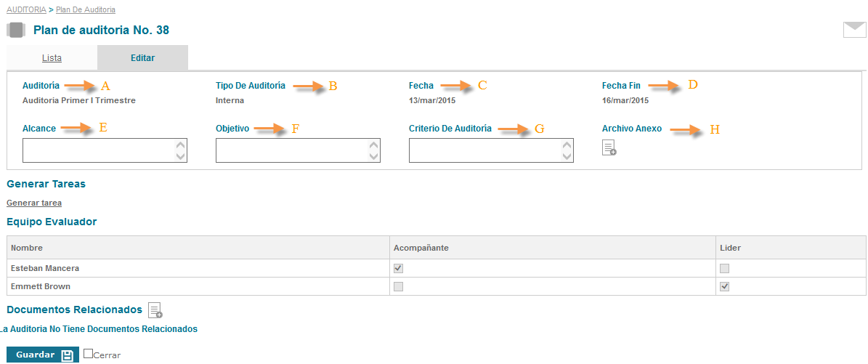The height and width of the screenshot is (364, 868).
Task: Check Acompañante for Emmett Brown
Action: [x=398, y=286]
